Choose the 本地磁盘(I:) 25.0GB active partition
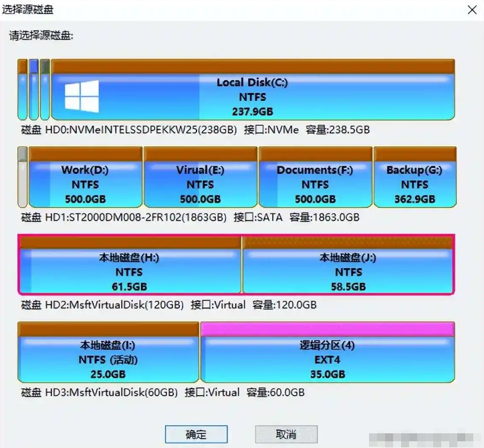This screenshot has height=448, width=484. point(108,352)
